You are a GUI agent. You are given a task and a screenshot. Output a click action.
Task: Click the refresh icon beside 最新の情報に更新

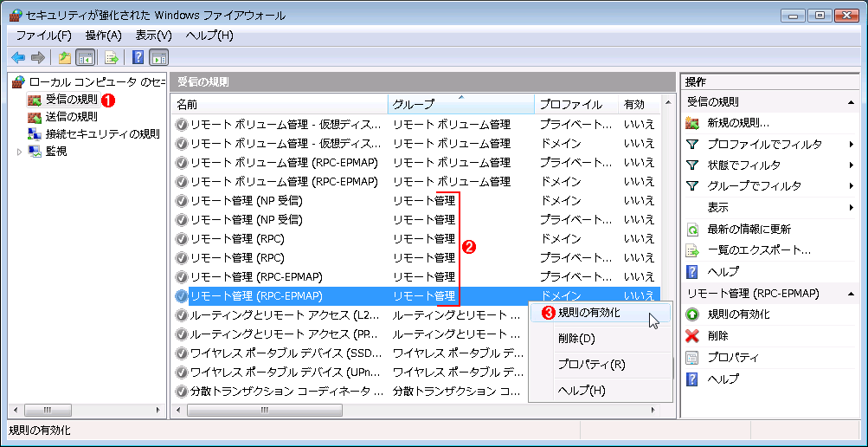[692, 230]
